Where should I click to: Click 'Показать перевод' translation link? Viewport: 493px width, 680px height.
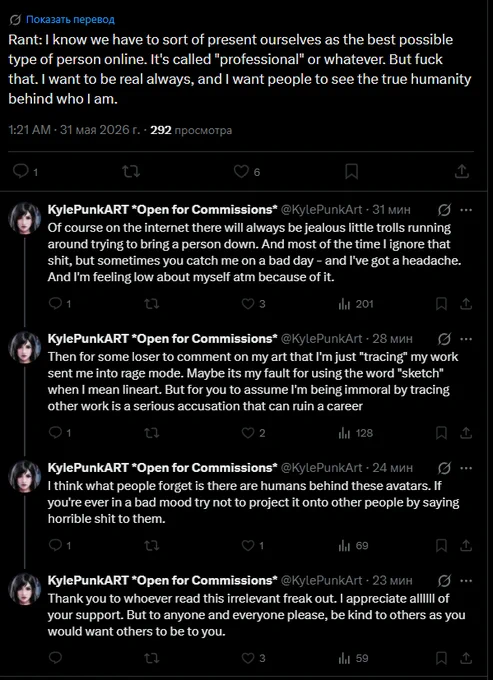click(70, 20)
